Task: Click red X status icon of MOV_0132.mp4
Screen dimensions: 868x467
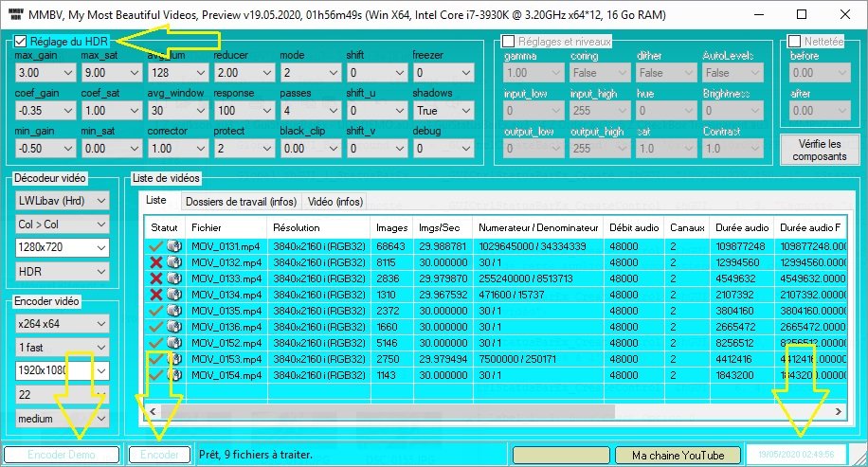Action: click(x=156, y=262)
